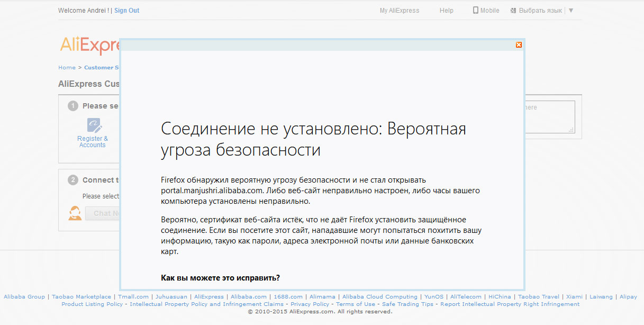This screenshot has height=325, width=644.
Task: Open Alibaba Cloud Computing footer link
Action: (x=380, y=297)
